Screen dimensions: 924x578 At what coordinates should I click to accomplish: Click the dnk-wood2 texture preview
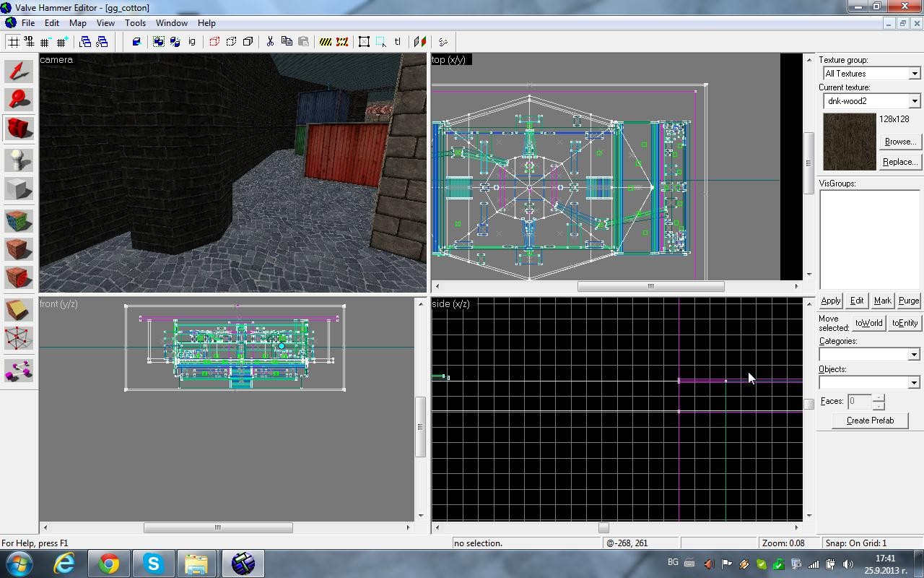(850, 142)
